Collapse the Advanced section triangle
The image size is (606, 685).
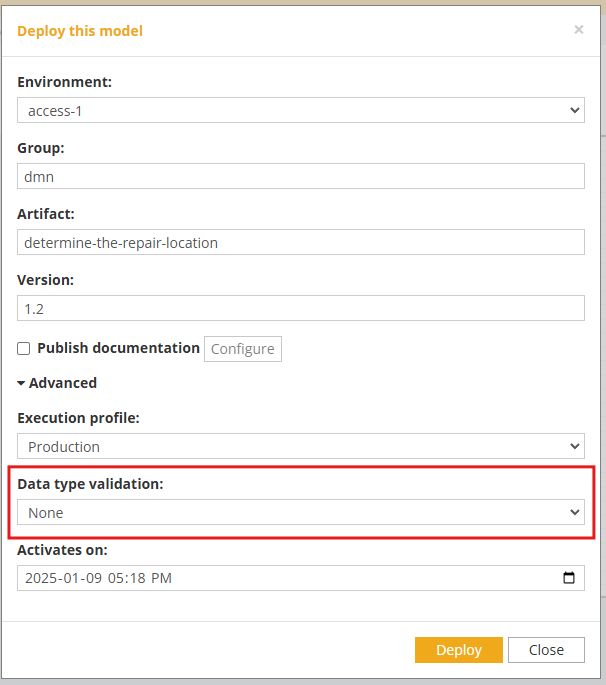tap(21, 383)
